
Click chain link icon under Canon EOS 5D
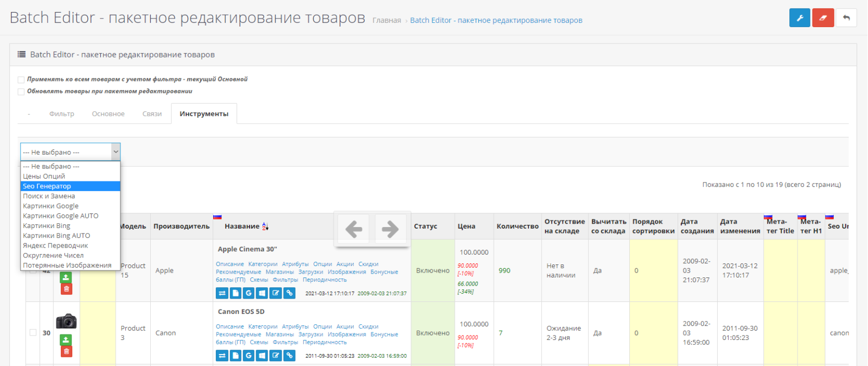289,356
